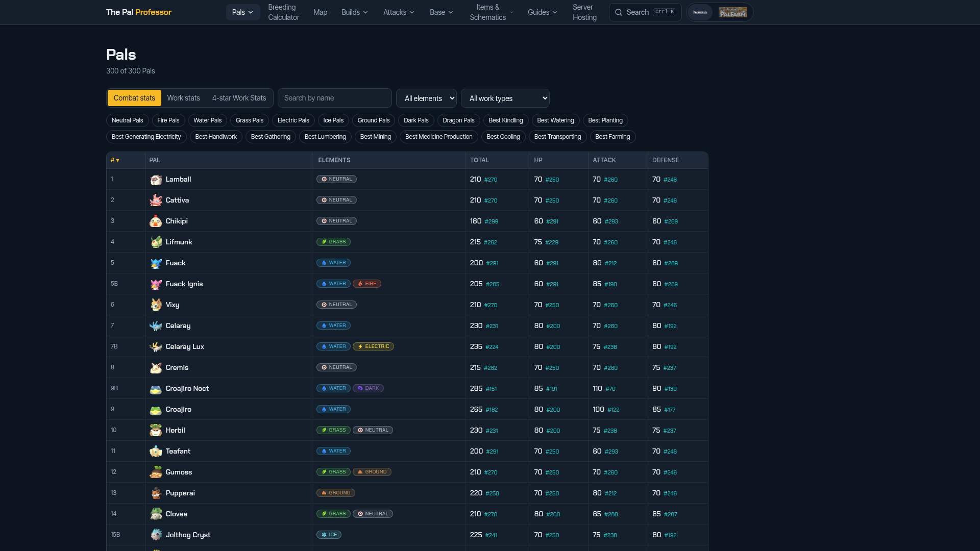Click the Palfarm logo icon

click(x=733, y=12)
